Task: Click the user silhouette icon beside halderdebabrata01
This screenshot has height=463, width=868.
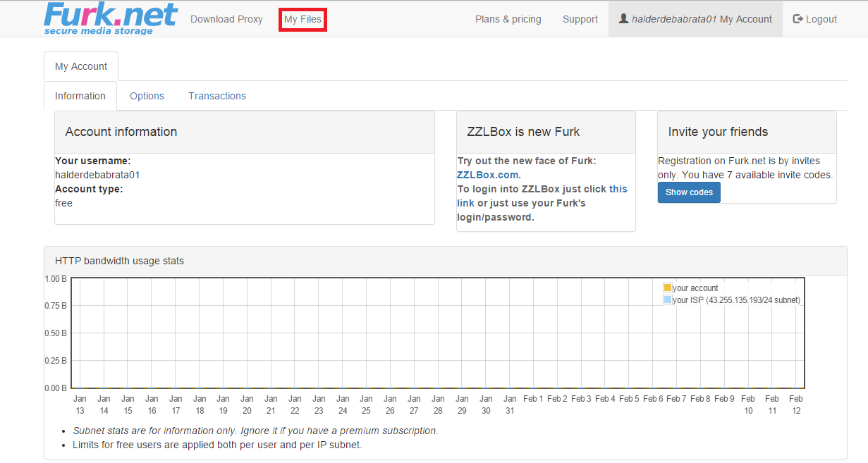Action: [623, 19]
